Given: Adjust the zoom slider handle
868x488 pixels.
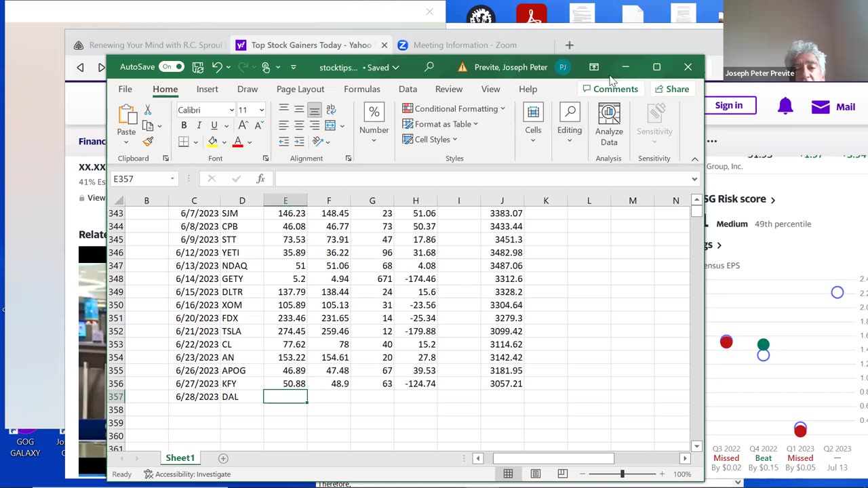Looking at the screenshot, I should 622,474.
